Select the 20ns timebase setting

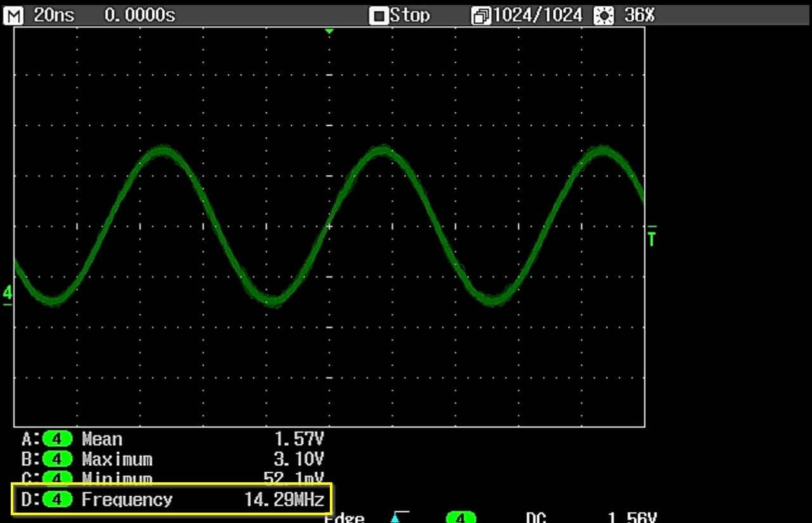[x=53, y=15]
